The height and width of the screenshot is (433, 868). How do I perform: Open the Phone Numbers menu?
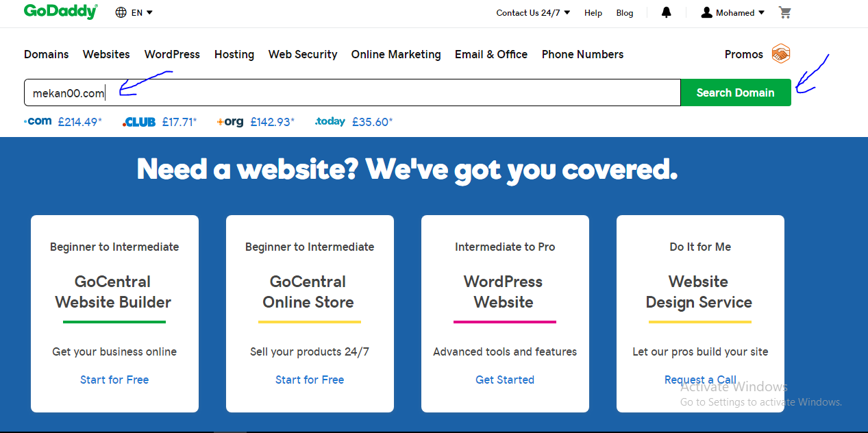(583, 54)
